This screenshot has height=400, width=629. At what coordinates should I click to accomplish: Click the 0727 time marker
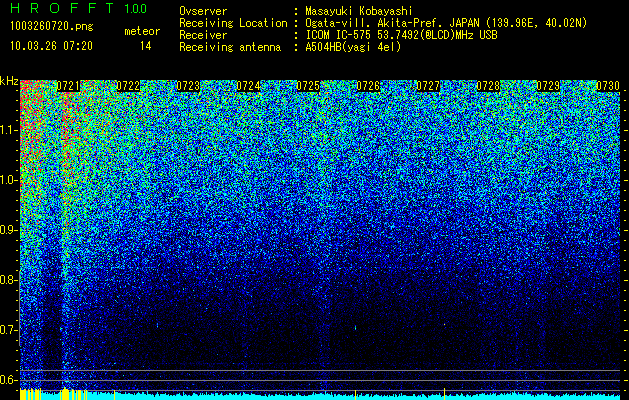pos(428,86)
